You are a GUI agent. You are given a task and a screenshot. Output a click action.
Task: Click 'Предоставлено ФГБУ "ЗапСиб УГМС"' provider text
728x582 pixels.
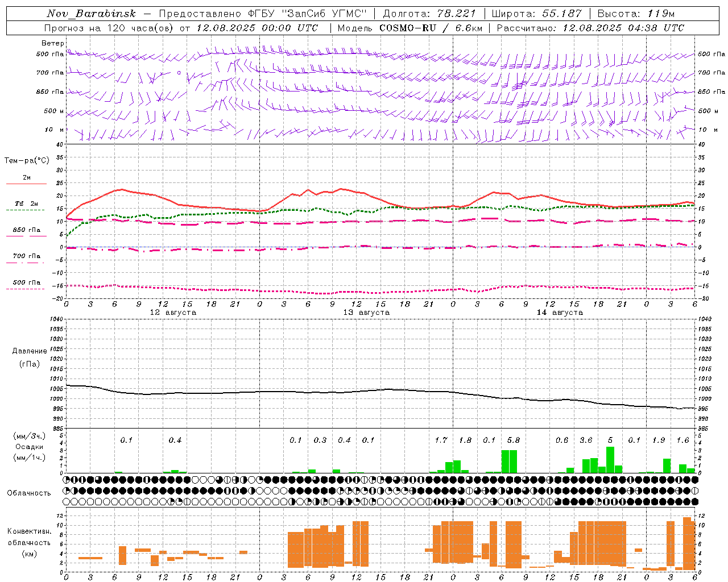pyautogui.click(x=263, y=14)
